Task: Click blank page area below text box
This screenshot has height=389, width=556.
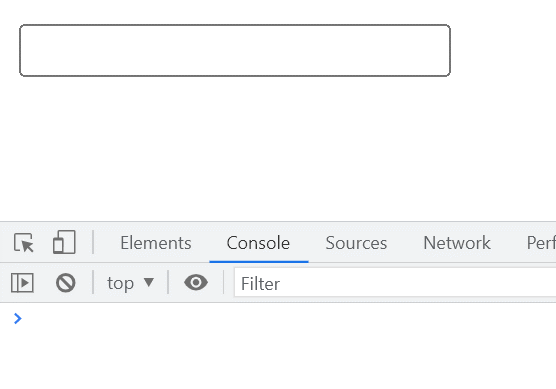Action: pos(235,149)
